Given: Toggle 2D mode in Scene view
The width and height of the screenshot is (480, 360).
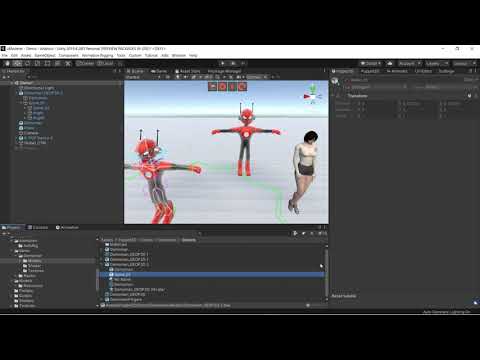Looking at the screenshot, I should tap(168, 77).
